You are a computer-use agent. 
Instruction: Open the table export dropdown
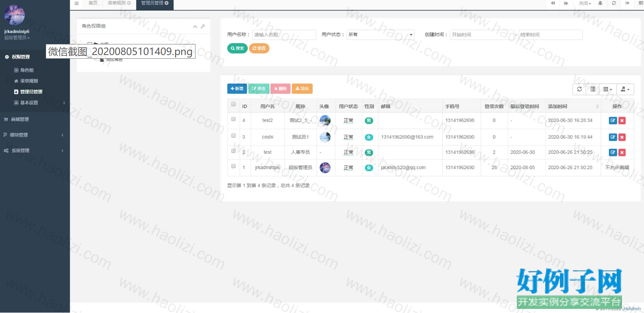625,89
